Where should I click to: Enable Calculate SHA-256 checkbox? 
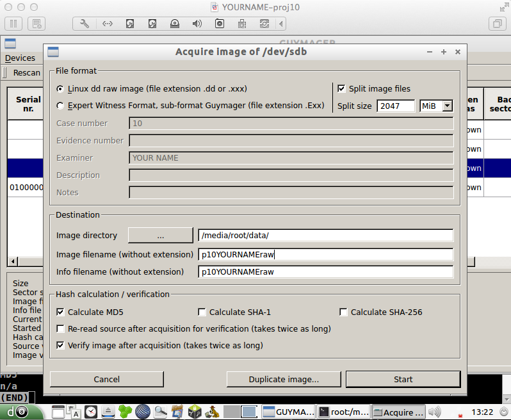point(344,312)
